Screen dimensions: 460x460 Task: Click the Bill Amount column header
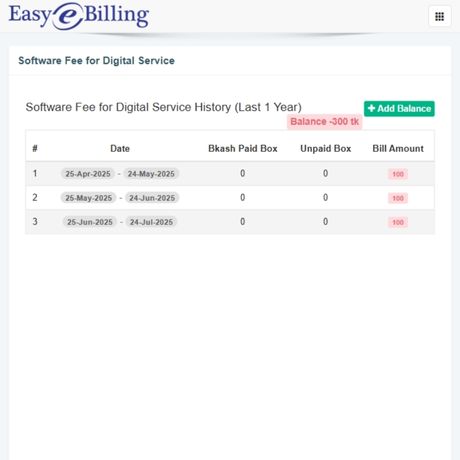tap(398, 149)
